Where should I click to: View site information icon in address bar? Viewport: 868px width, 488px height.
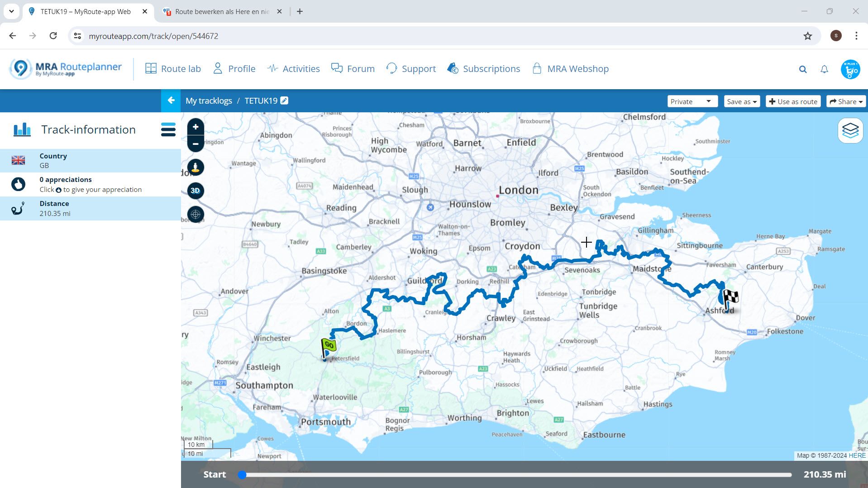(78, 36)
